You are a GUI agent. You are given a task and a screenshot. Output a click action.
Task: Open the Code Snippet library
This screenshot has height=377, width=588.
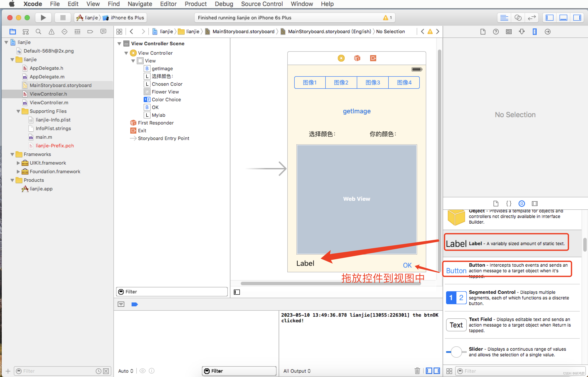[x=509, y=203]
